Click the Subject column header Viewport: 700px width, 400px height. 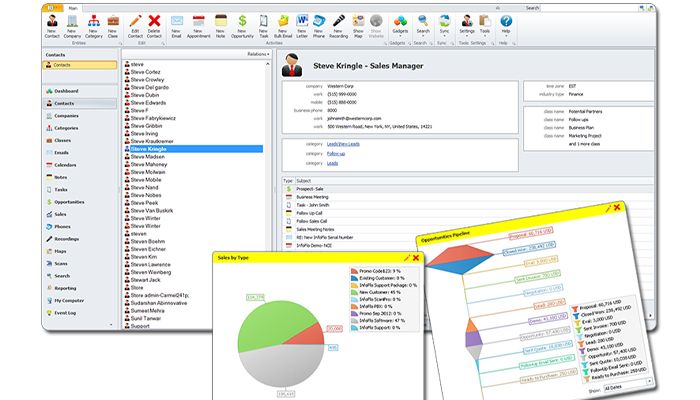coord(304,181)
